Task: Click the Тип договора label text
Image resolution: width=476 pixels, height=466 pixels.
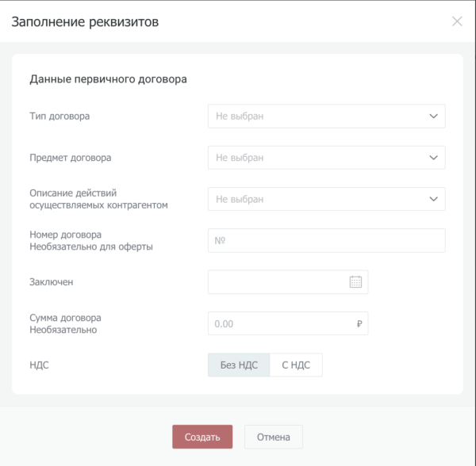Action: 59,116
